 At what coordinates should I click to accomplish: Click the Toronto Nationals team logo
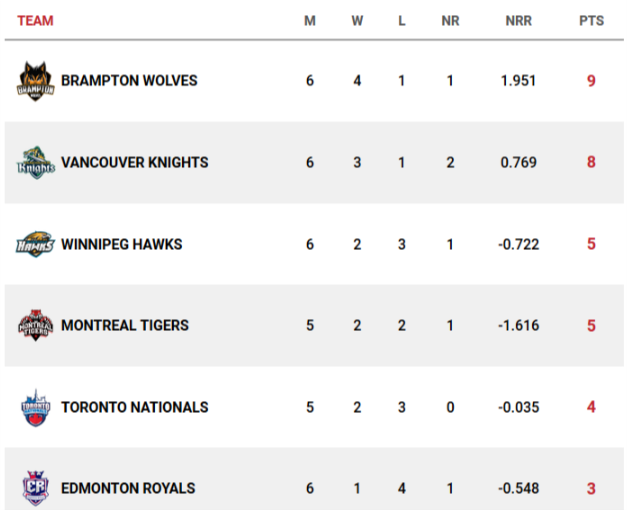coord(35,407)
